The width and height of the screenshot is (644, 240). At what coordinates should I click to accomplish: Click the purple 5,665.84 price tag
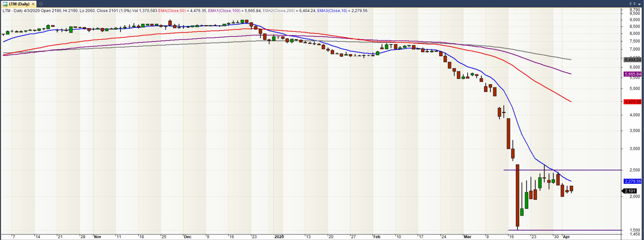pyautogui.click(x=632, y=74)
